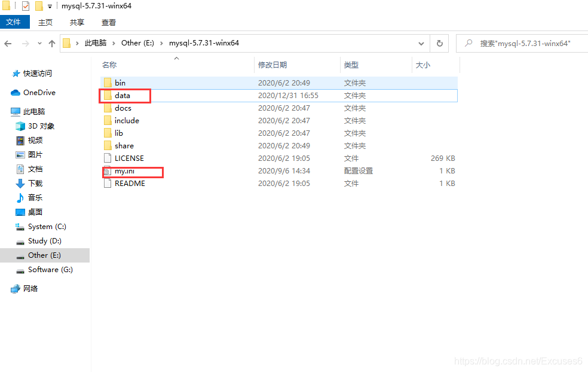Open the 共享 ribbon tab
Viewport: 588px width, 372px height.
coord(77,23)
